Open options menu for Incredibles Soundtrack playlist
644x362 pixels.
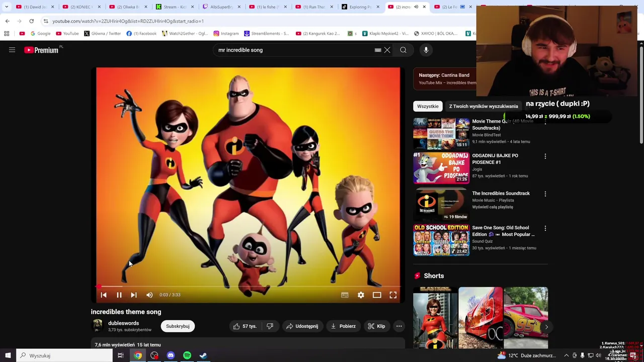(545, 194)
